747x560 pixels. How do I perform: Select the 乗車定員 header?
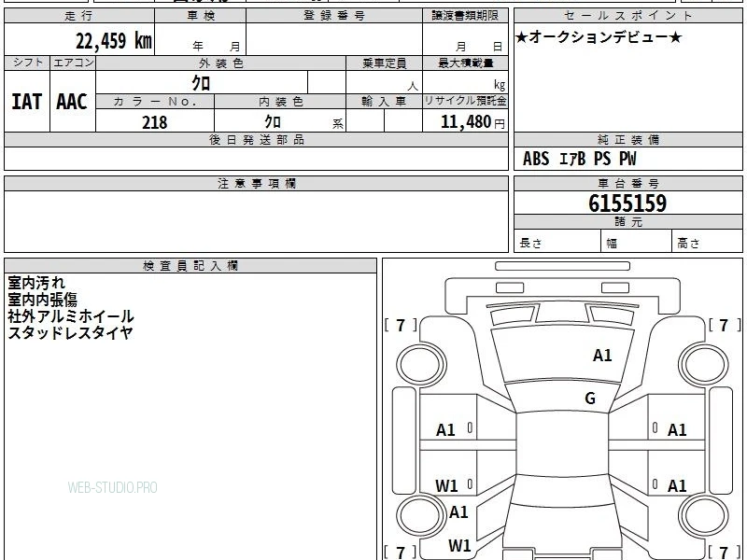point(384,63)
